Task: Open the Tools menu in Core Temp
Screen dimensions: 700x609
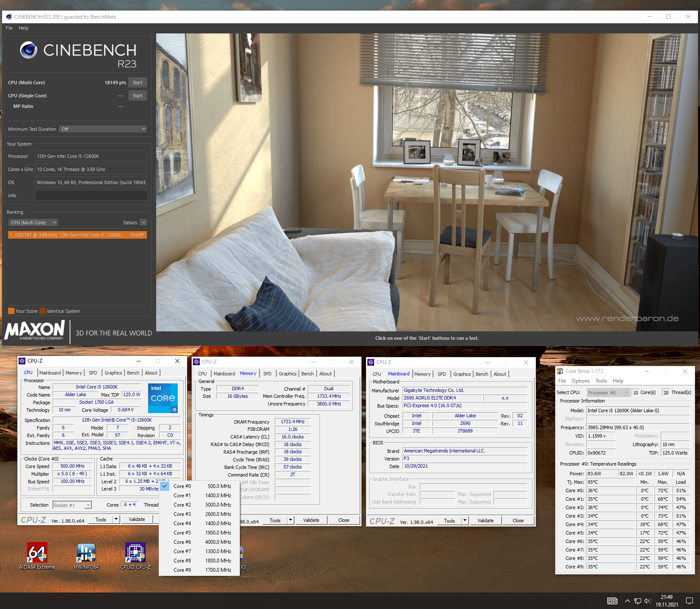Action: click(601, 381)
